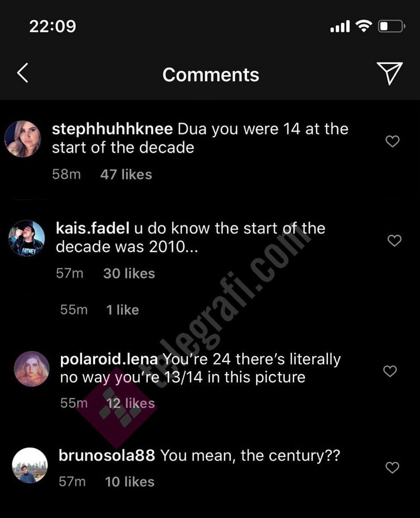Viewport: 420px width, 518px height.
Task: Open brunosola88's profile avatar
Action: click(x=30, y=466)
